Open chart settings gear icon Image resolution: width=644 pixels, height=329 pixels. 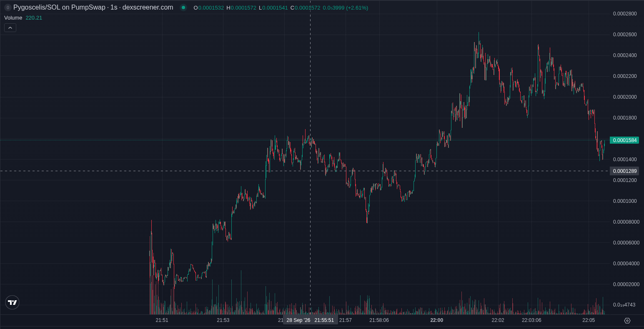coord(627,320)
